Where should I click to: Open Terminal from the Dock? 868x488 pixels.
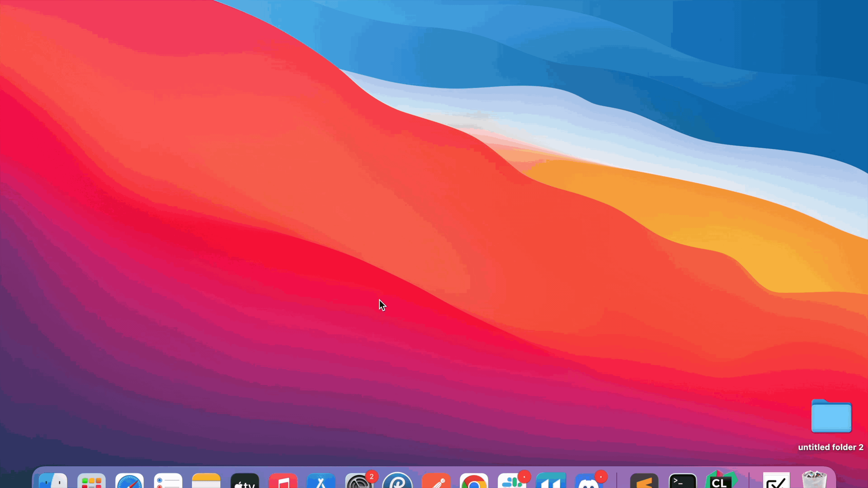pyautogui.click(x=682, y=480)
